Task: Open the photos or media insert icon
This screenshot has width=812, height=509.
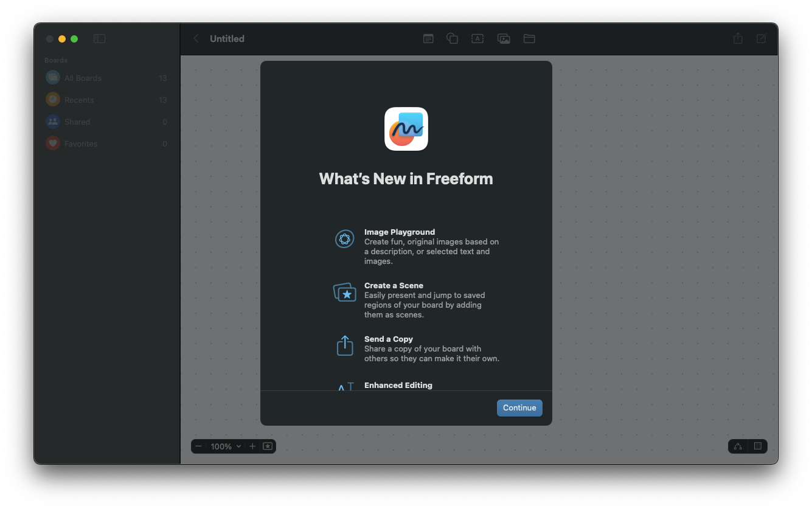Action: [x=504, y=39]
